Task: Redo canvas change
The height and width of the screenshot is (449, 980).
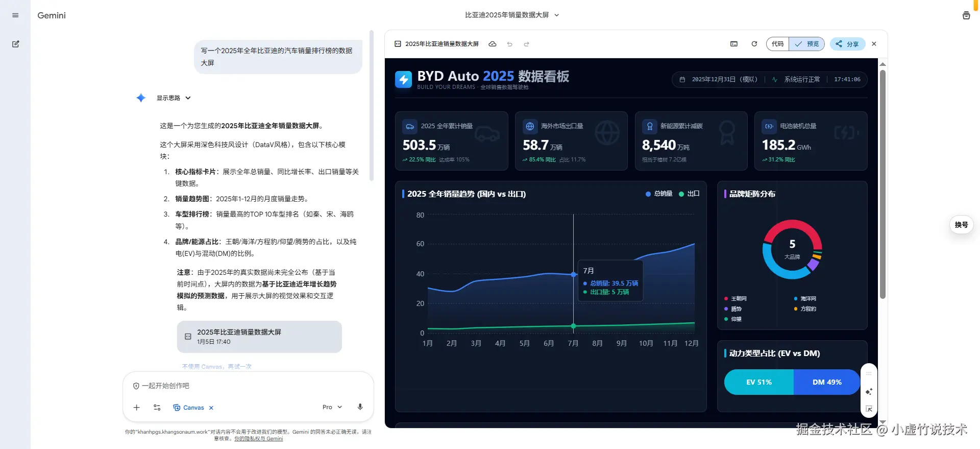Action: coord(526,44)
